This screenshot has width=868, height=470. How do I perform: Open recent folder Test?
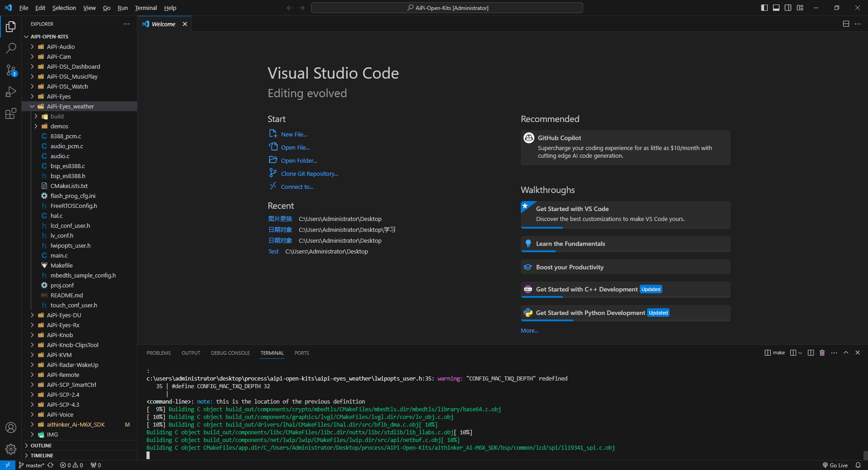(274, 251)
